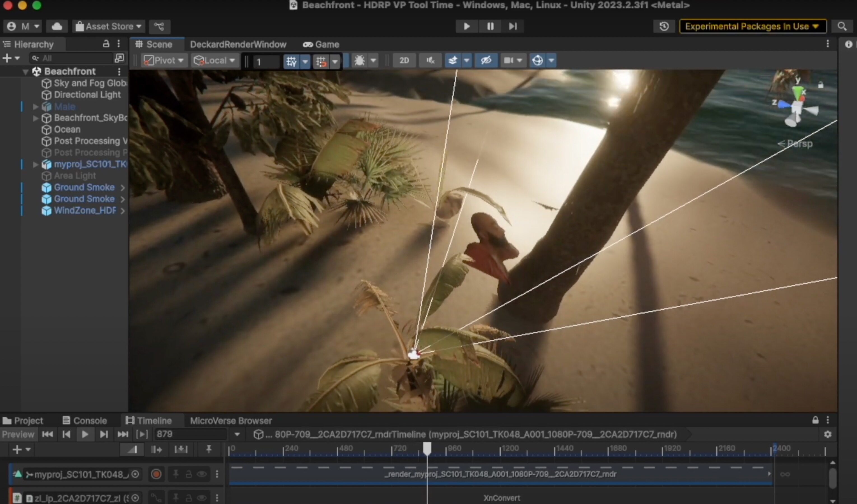
Task: Click the scene camera settings icon
Action: [x=508, y=60]
